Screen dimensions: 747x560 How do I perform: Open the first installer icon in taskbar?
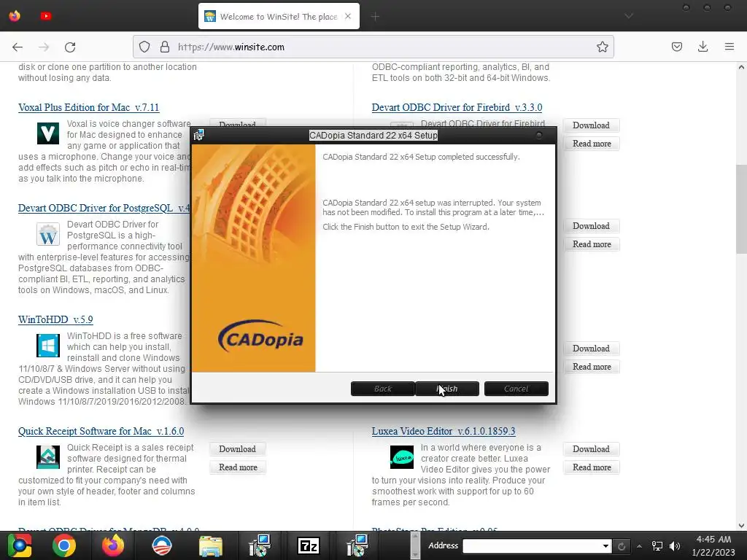click(x=260, y=545)
